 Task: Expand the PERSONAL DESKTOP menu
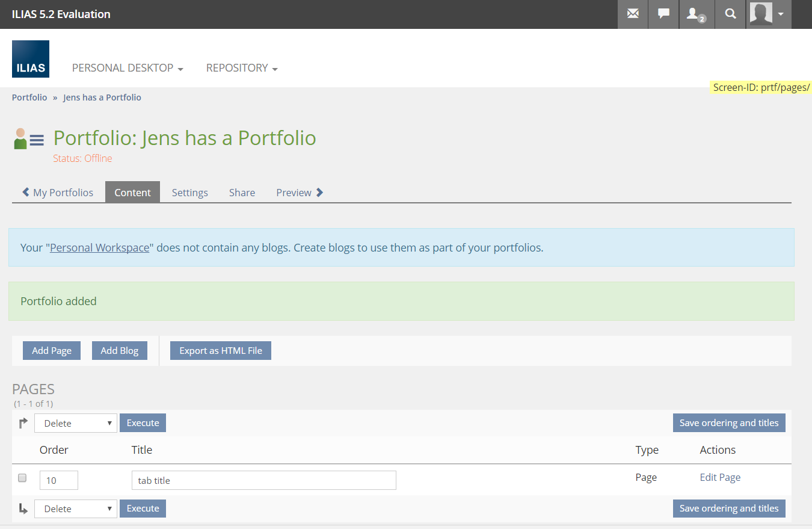point(128,68)
